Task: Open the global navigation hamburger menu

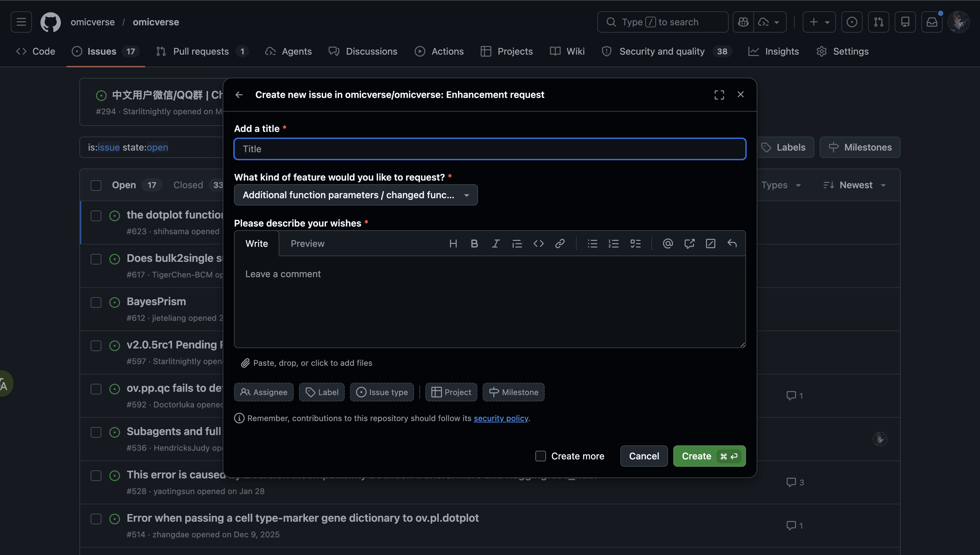Action: click(x=21, y=22)
